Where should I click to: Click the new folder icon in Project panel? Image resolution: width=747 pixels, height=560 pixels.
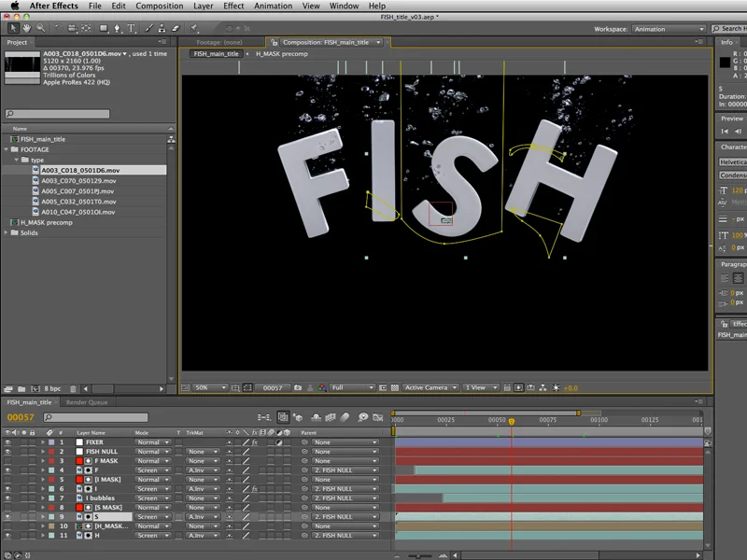(x=21, y=388)
